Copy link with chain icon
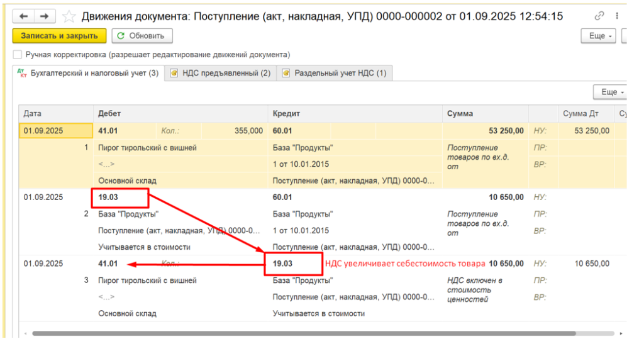Viewport: 644px width, 339px height. click(599, 16)
